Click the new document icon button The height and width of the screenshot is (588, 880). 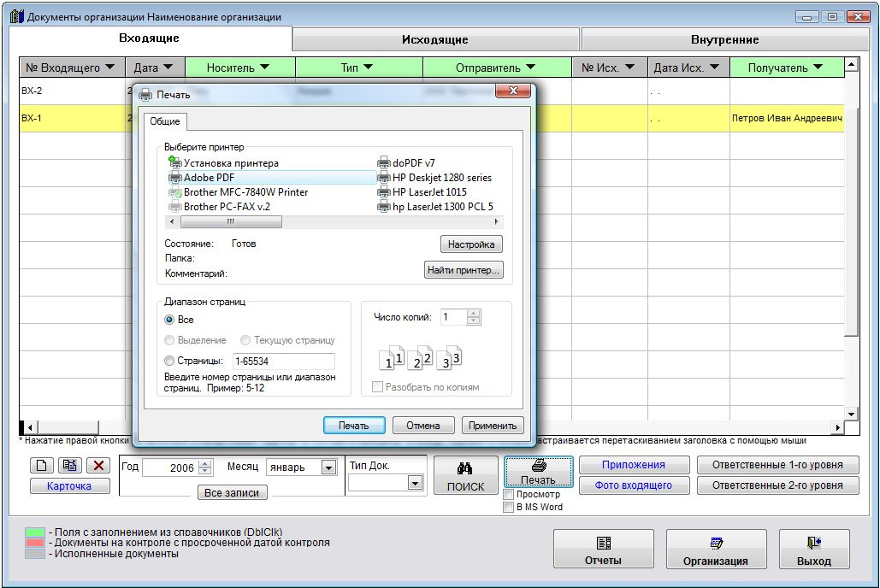point(43,466)
